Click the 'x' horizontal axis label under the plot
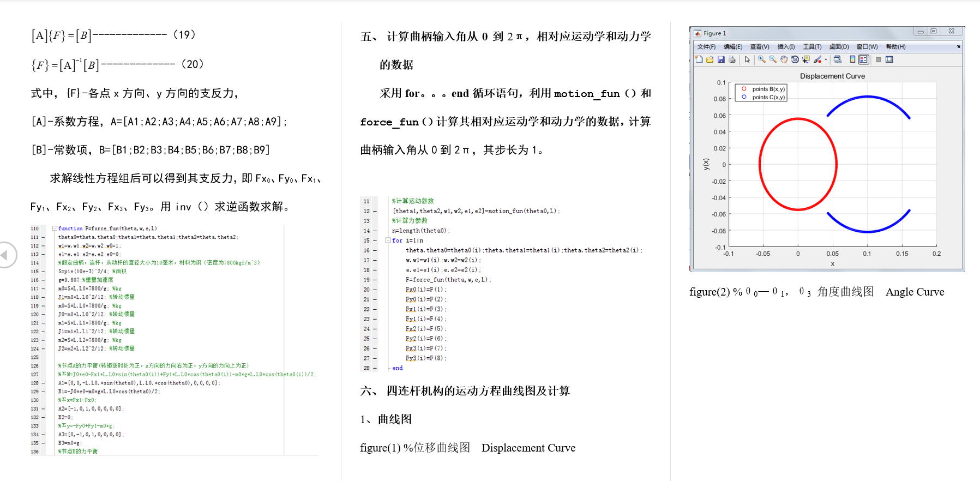Screen dimensions: 980x481 pos(832,264)
